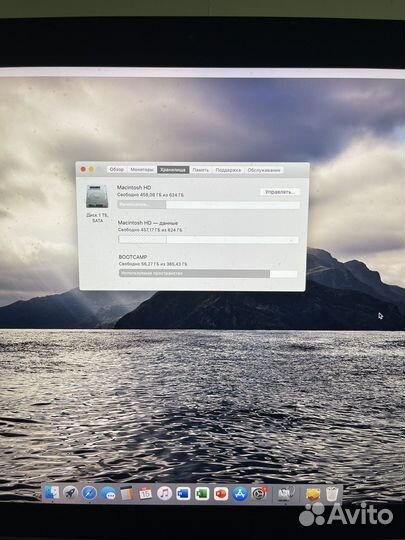Open Messages chat bubble in Dock
405x540 pixels.
pos(108,494)
